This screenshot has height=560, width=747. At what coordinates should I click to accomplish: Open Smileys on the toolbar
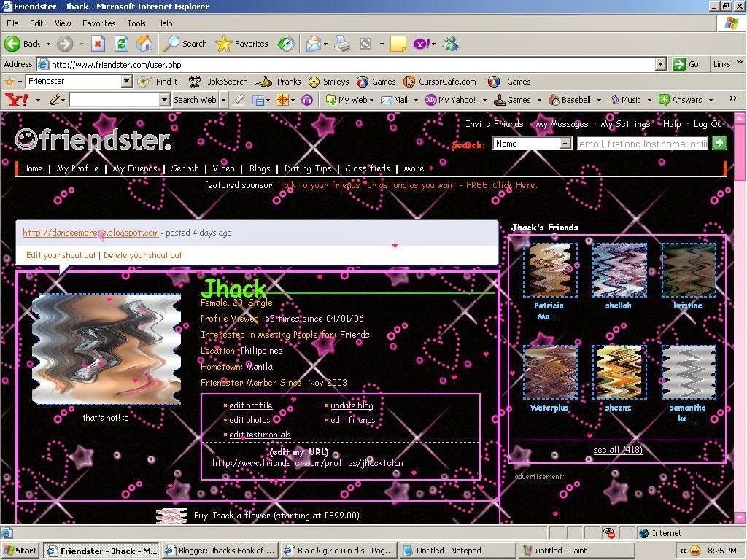click(x=329, y=82)
